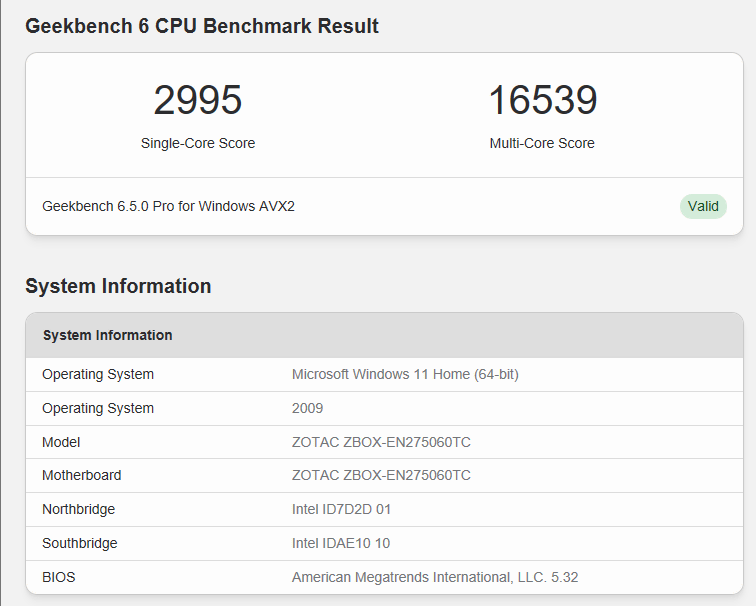Click the Northbridge row label
756x606 pixels.
tap(78, 509)
